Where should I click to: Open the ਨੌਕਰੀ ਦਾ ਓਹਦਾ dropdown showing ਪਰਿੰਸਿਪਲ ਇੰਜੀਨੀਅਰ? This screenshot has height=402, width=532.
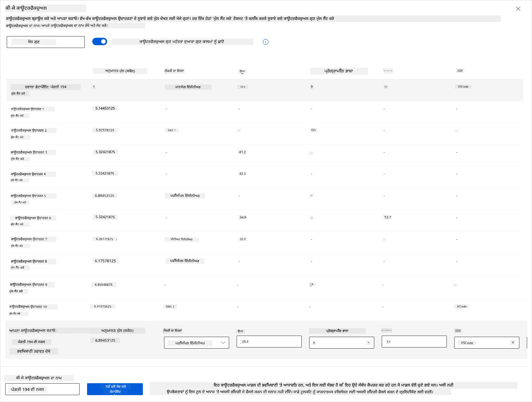coord(196,343)
